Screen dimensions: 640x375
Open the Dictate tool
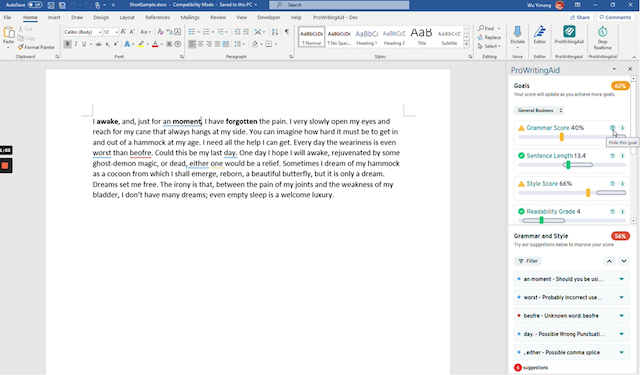click(517, 36)
